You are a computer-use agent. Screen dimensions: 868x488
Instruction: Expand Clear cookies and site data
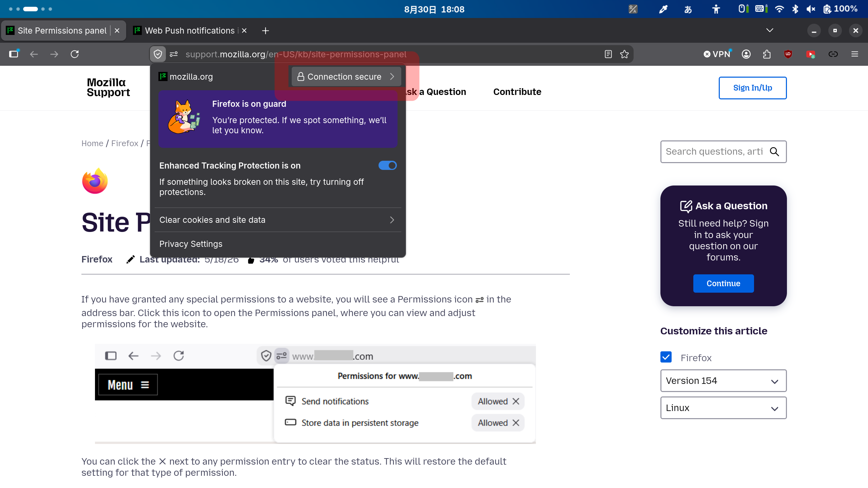pyautogui.click(x=278, y=220)
